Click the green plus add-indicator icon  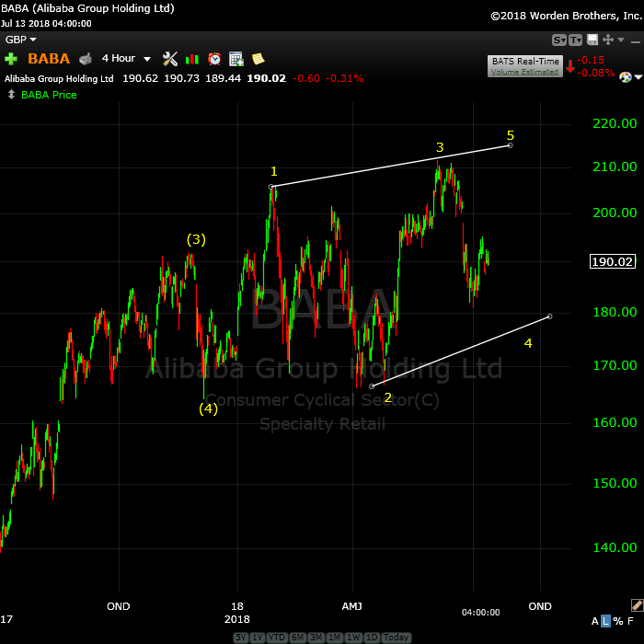(x=11, y=59)
